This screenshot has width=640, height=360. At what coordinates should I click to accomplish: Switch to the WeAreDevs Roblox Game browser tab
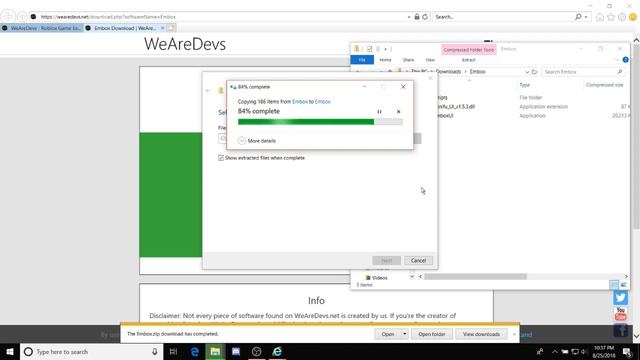(42, 28)
